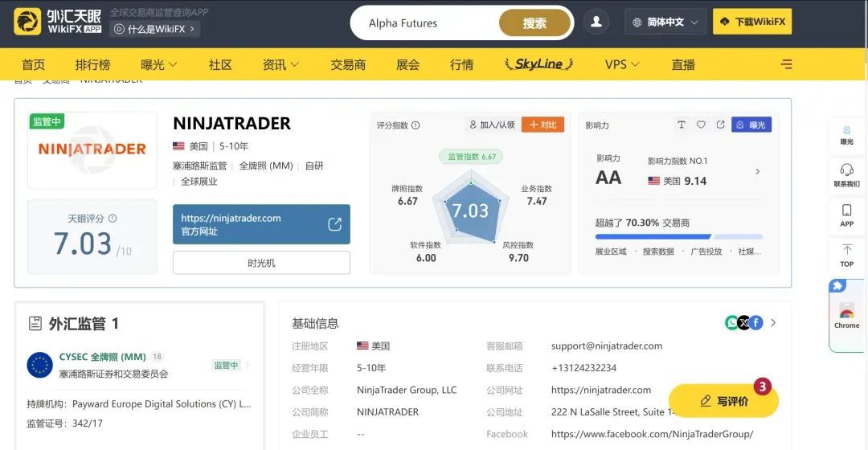Click the 软件指数 6.00 value

click(426, 258)
